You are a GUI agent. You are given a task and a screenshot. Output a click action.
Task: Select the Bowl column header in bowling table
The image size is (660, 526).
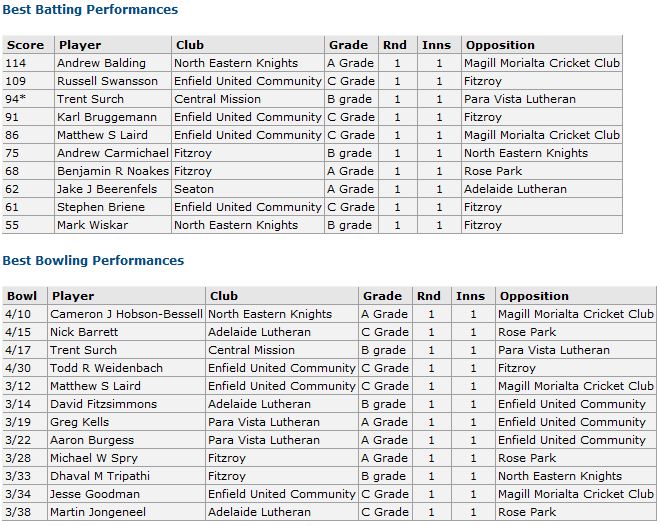(x=22, y=296)
